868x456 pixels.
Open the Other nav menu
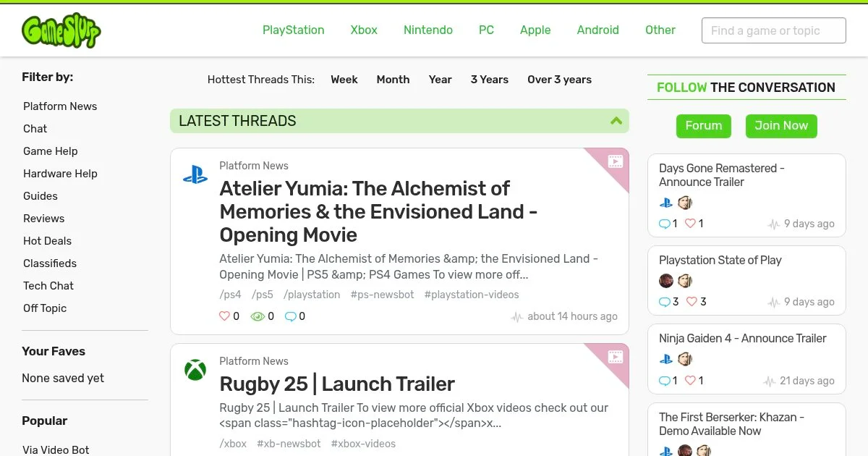click(x=660, y=30)
